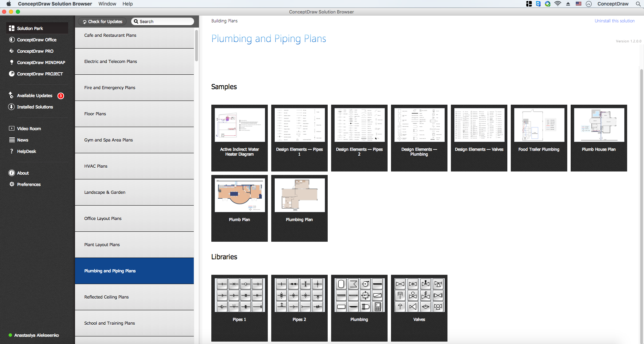Open Plumb House Plan sample
Screen dimensions: 644x344
[599, 138]
